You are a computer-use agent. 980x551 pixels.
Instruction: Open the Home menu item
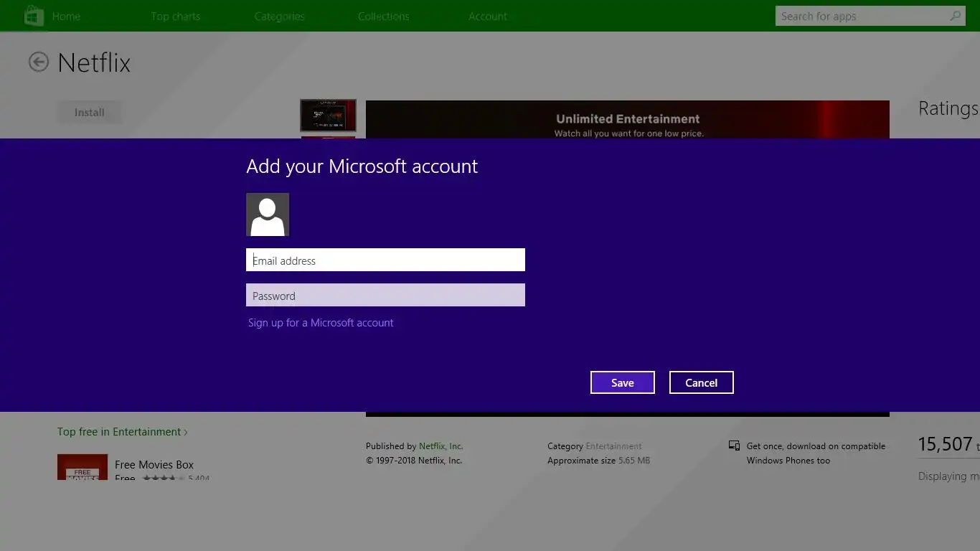(66, 16)
